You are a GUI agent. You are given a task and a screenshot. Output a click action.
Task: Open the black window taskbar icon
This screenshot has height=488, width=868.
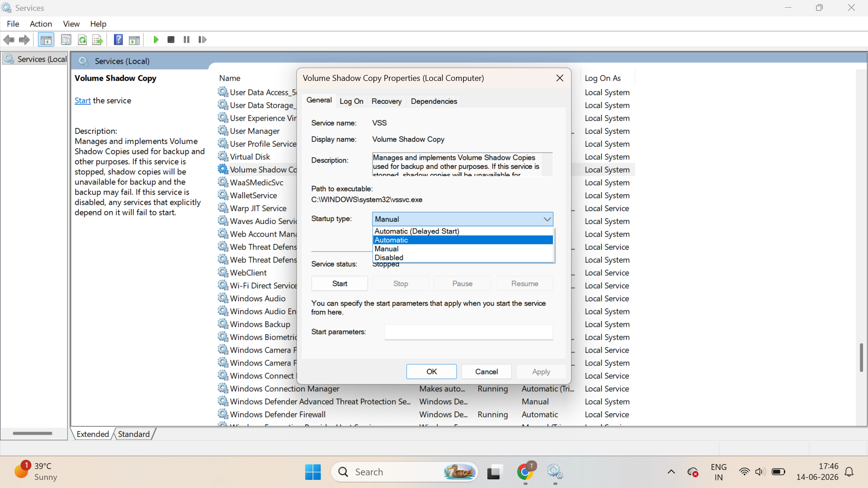495,472
